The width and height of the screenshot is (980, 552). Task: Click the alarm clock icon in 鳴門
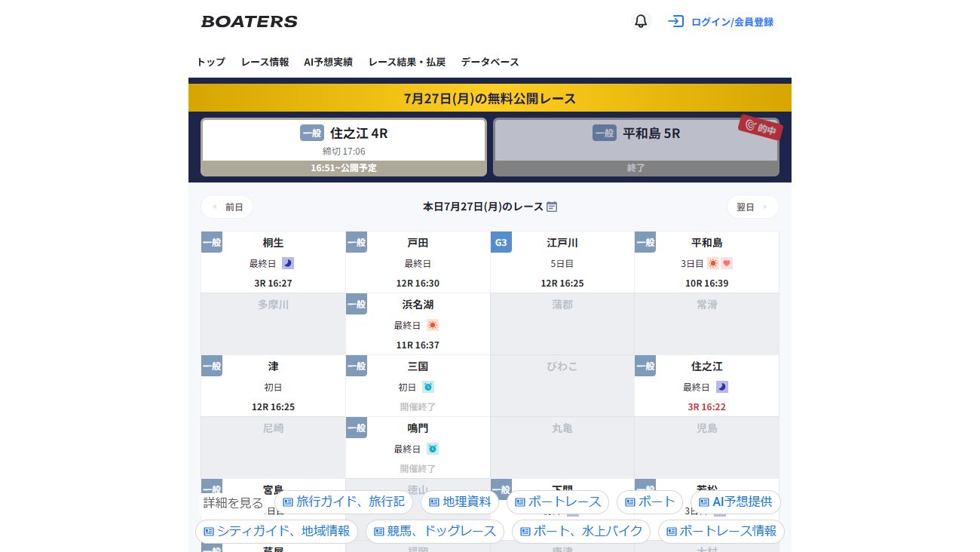(433, 449)
